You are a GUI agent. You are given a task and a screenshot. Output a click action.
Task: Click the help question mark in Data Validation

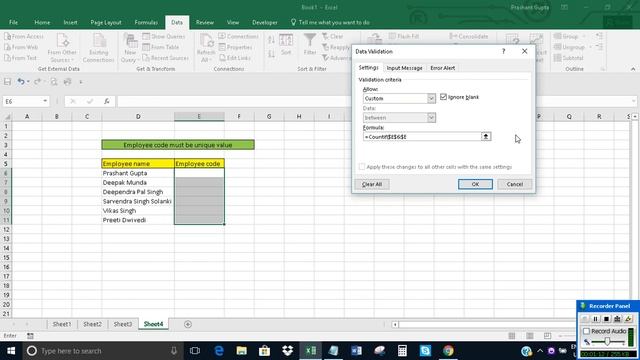(x=503, y=51)
